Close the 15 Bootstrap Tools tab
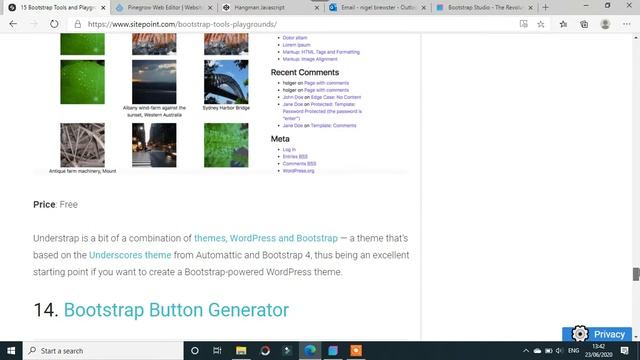The image size is (640, 360). click(x=103, y=8)
